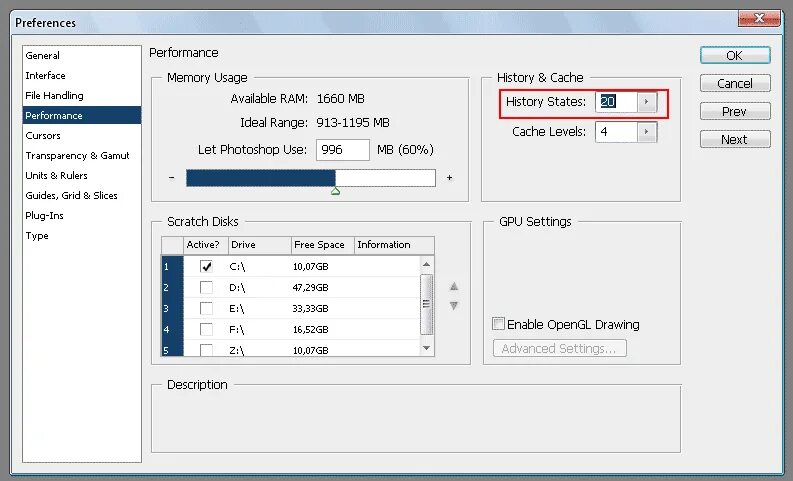Click the Drive column header

point(259,245)
